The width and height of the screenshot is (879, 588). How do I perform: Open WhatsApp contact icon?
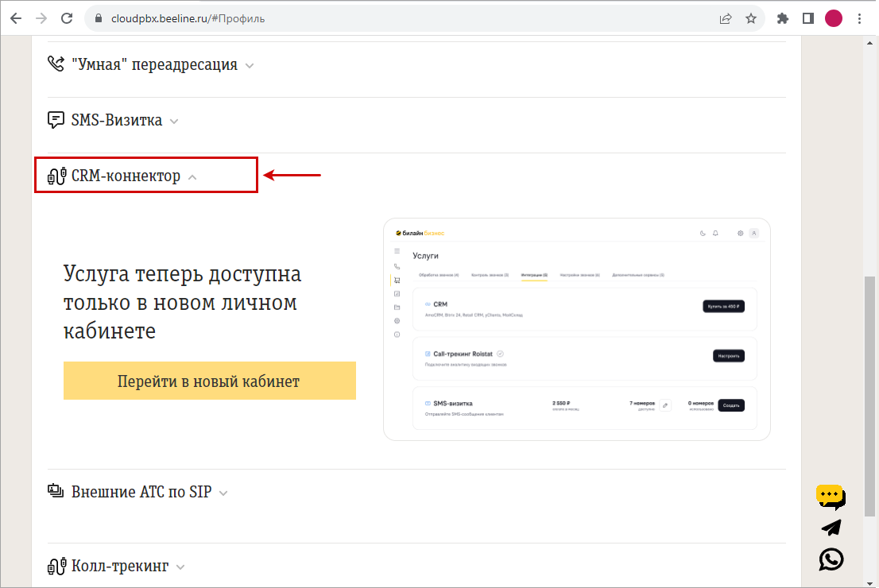(831, 559)
